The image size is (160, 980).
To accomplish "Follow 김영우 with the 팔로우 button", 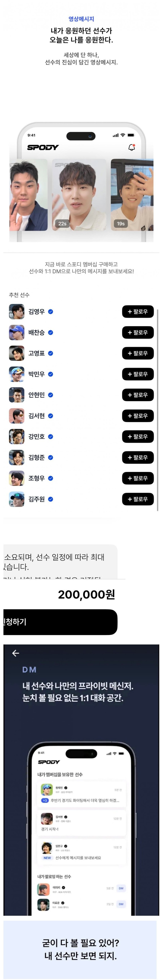I will (138, 312).
